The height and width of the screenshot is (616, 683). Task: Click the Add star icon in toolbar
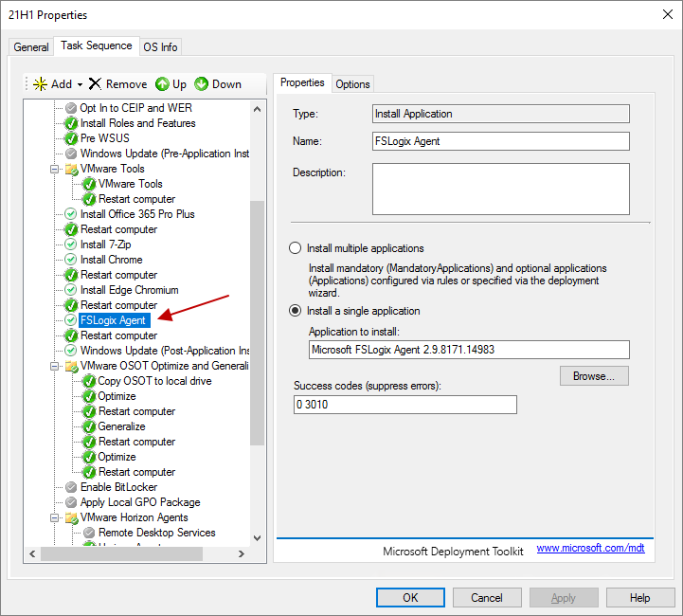coord(39,84)
